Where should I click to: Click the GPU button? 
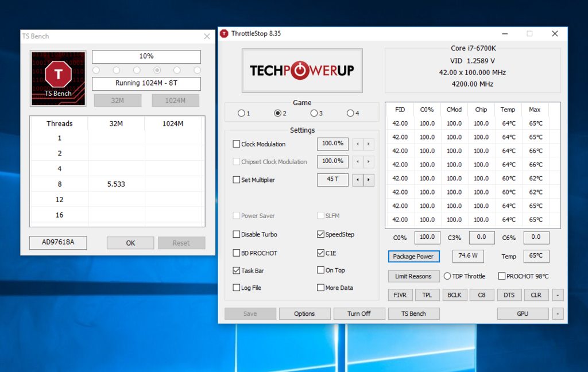tap(523, 314)
